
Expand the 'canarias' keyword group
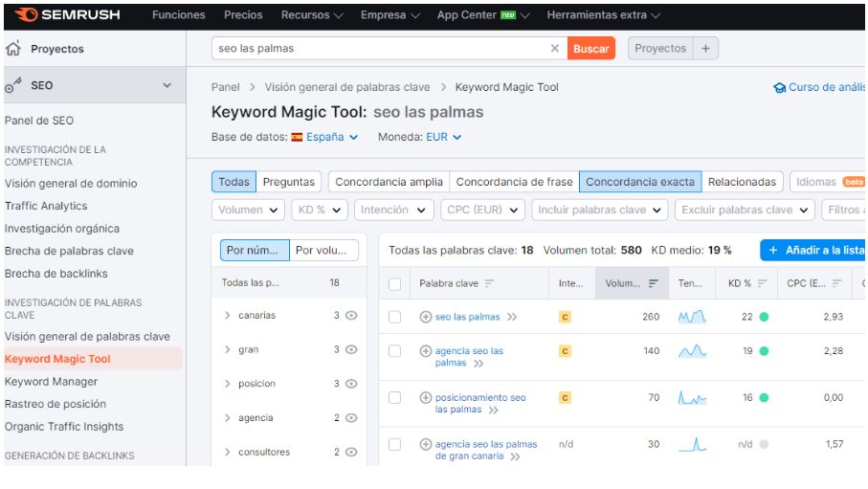tap(227, 315)
